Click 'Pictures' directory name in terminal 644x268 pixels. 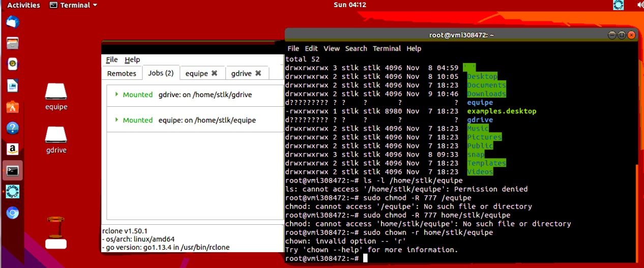pyautogui.click(x=484, y=137)
